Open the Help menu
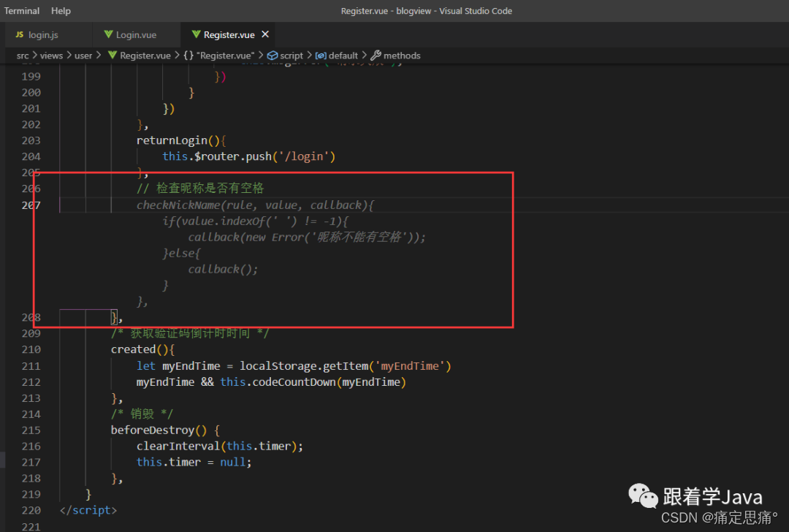The width and height of the screenshot is (789, 532). tap(61, 10)
